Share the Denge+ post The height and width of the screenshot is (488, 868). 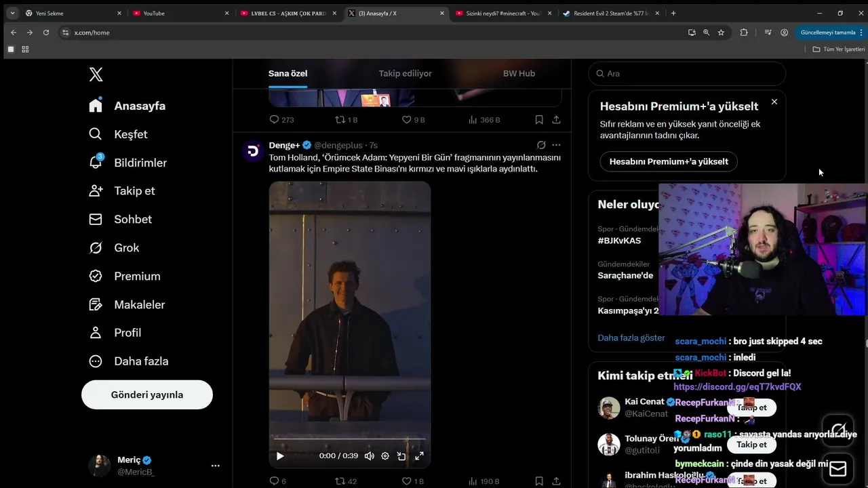[x=556, y=481]
